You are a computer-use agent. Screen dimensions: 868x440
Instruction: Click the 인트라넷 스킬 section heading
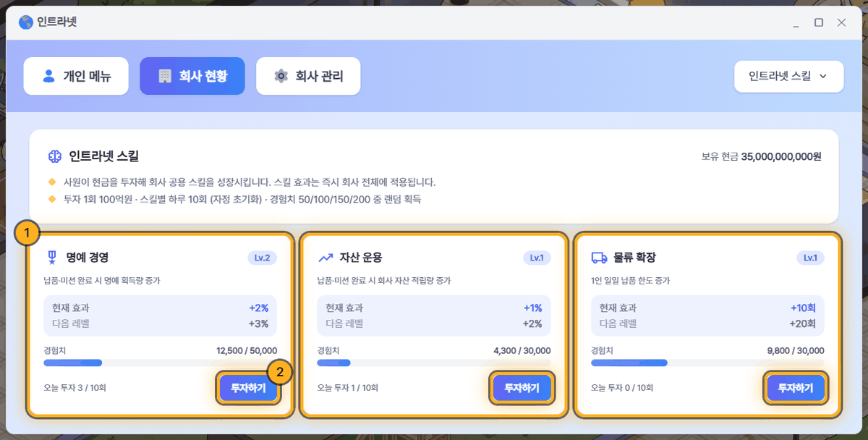[103, 156]
